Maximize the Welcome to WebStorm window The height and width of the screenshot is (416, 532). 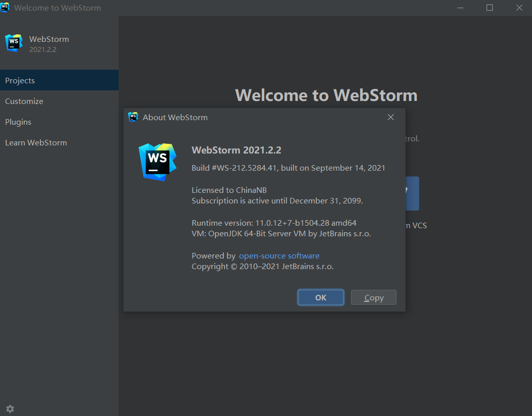[x=490, y=8]
